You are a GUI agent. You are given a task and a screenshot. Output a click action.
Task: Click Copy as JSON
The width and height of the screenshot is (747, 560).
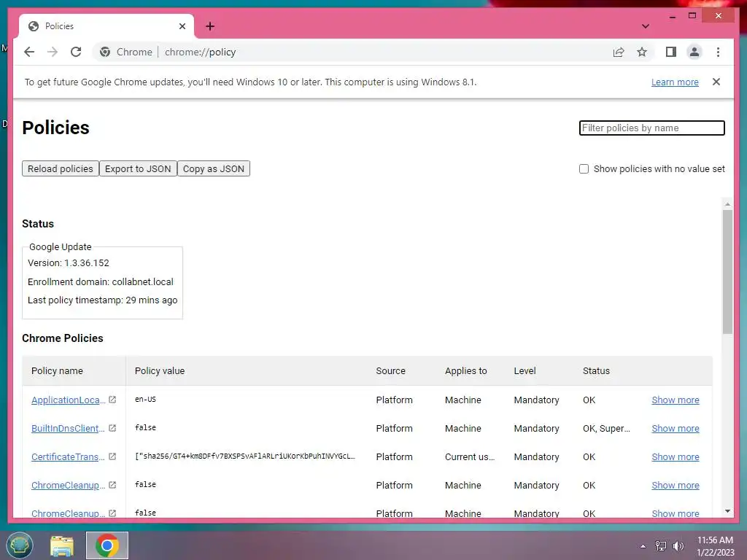pos(214,168)
